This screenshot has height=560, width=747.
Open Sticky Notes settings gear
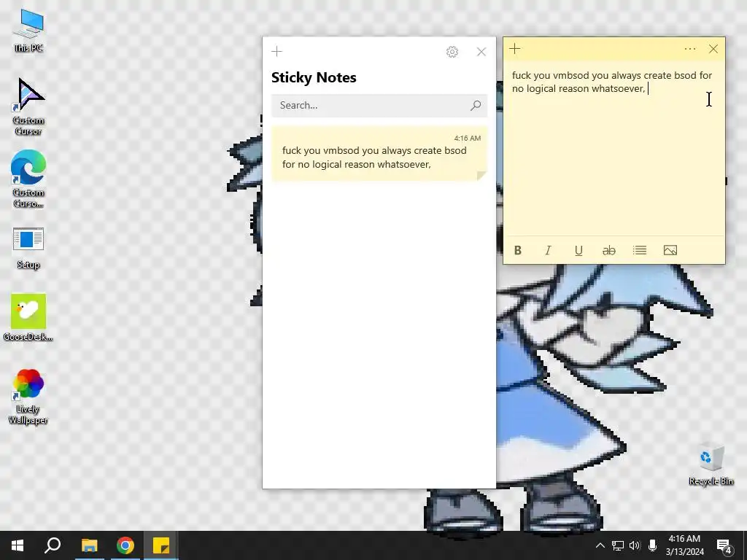(452, 52)
